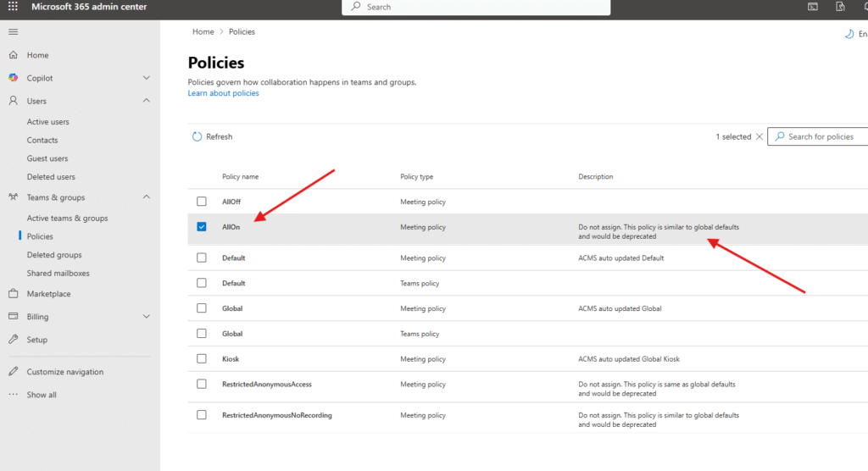The height and width of the screenshot is (471, 868).
Task: Uncheck the AllOn policy checkbox
Action: 202,227
